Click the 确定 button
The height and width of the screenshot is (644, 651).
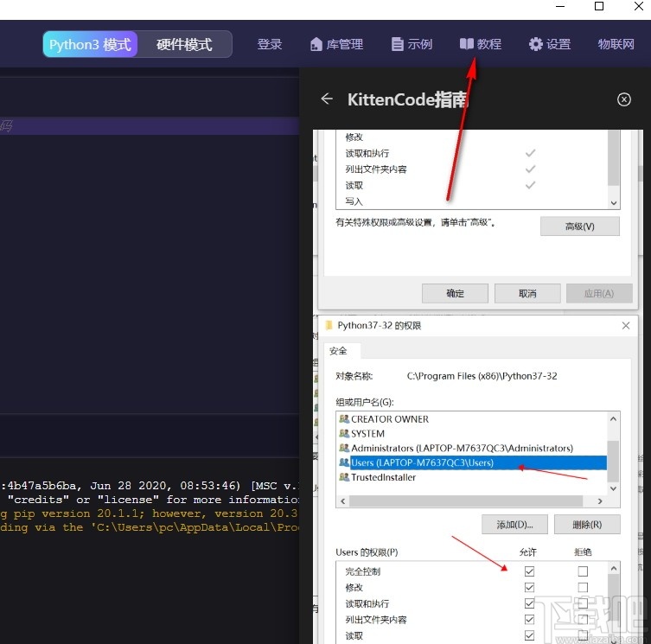point(455,294)
